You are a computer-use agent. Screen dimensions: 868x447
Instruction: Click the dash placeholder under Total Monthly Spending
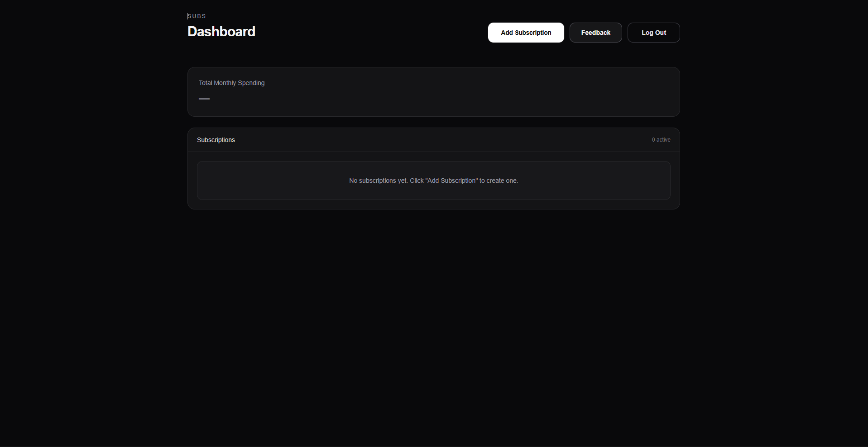204,99
